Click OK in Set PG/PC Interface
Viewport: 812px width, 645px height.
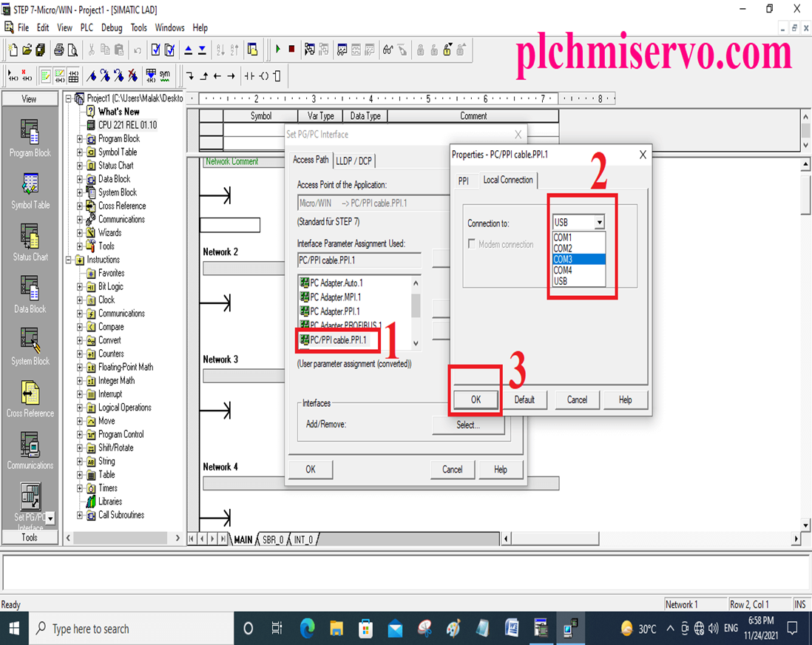pos(310,470)
